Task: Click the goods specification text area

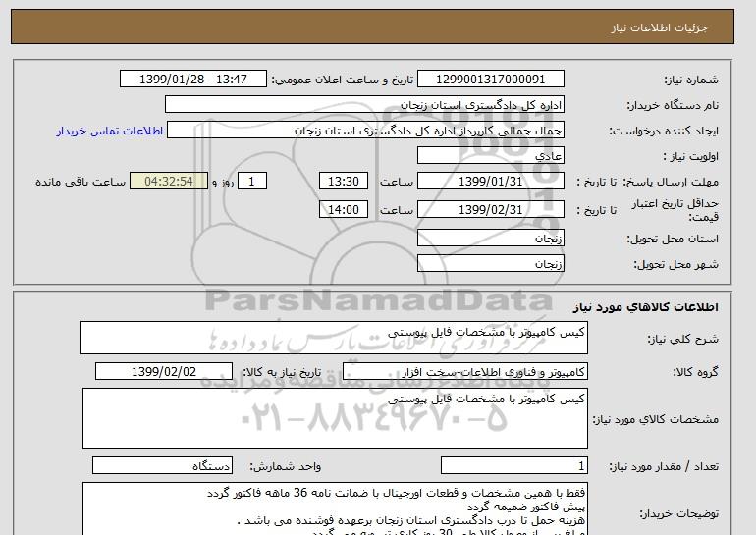Action: click(335, 418)
